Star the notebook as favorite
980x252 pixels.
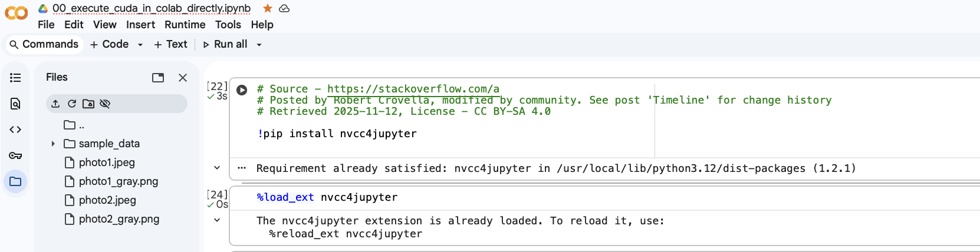(x=268, y=8)
